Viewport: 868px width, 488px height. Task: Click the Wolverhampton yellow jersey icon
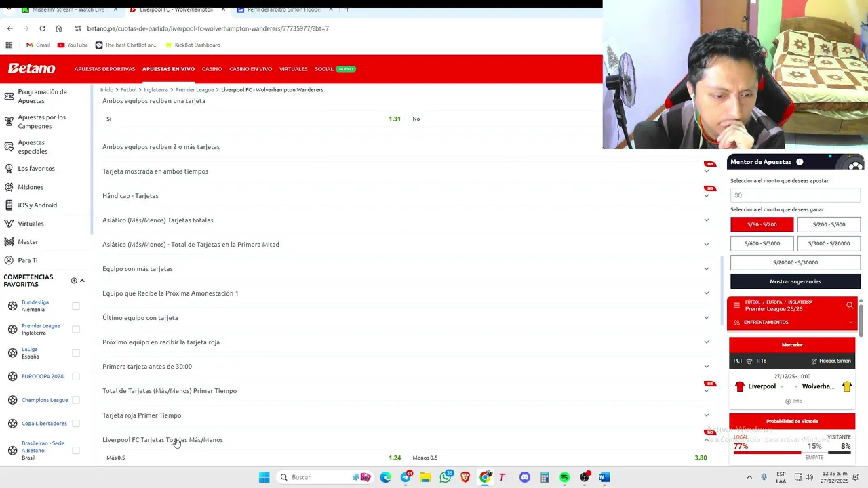click(x=846, y=386)
